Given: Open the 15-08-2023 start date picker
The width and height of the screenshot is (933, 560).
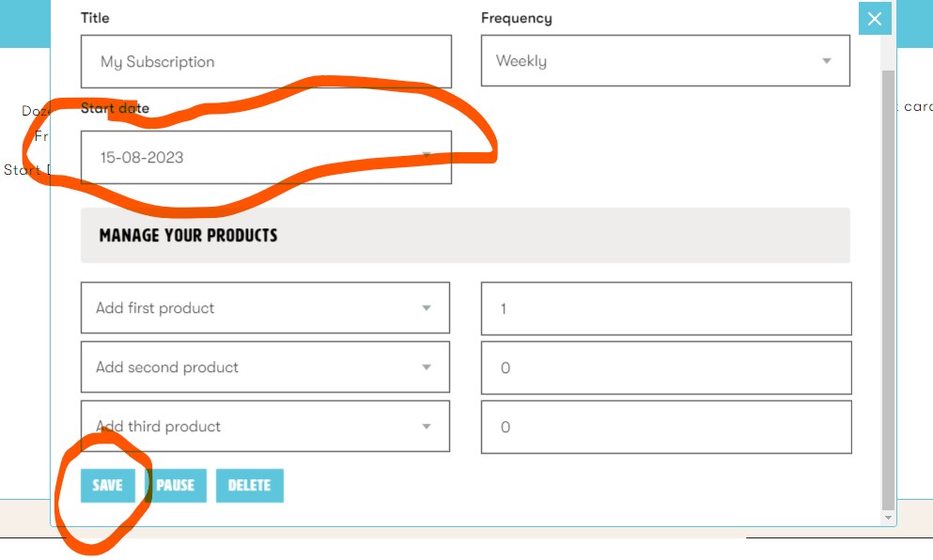Looking at the screenshot, I should [266, 157].
